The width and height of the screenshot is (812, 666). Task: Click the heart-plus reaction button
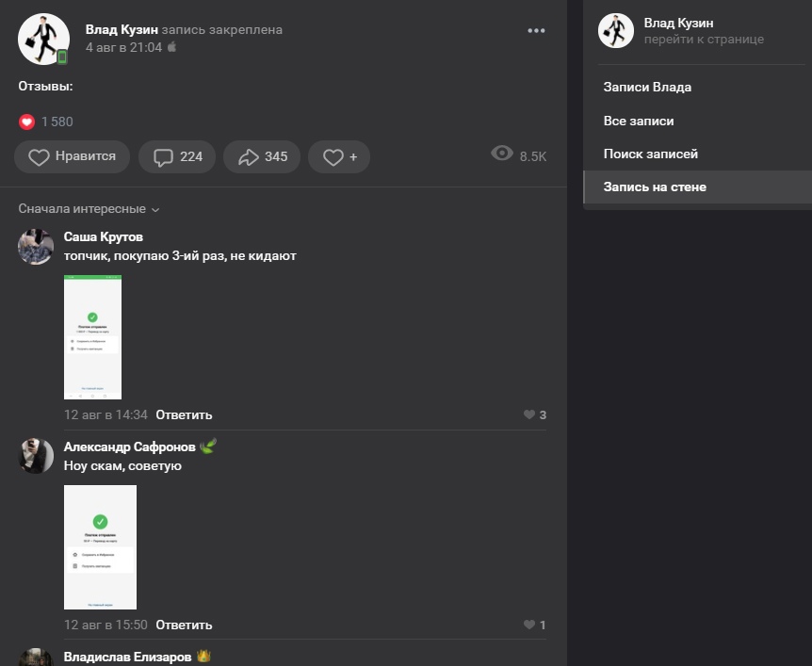pyautogui.click(x=339, y=157)
